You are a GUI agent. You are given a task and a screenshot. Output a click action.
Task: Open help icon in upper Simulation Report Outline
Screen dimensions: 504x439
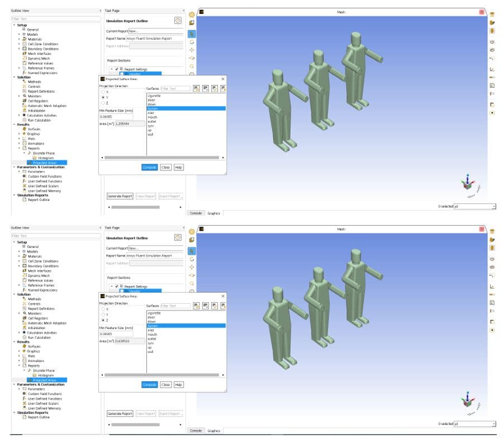pyautogui.click(x=178, y=20)
